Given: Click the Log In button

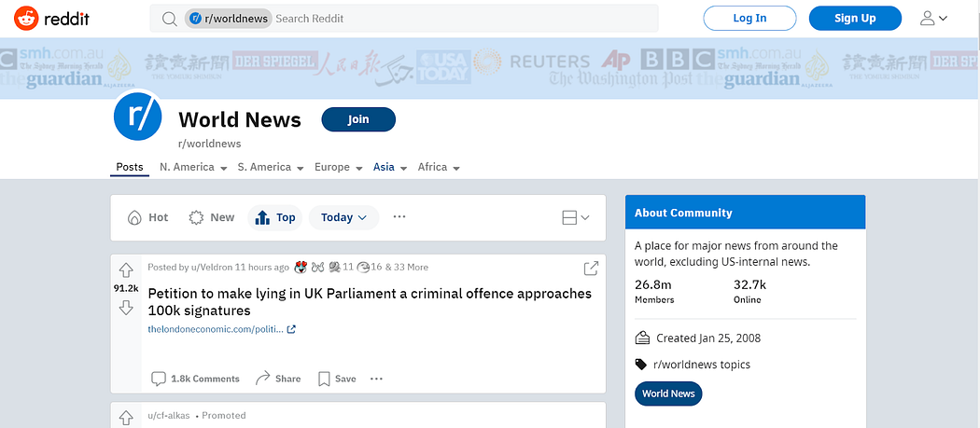Looking at the screenshot, I should click(750, 18).
